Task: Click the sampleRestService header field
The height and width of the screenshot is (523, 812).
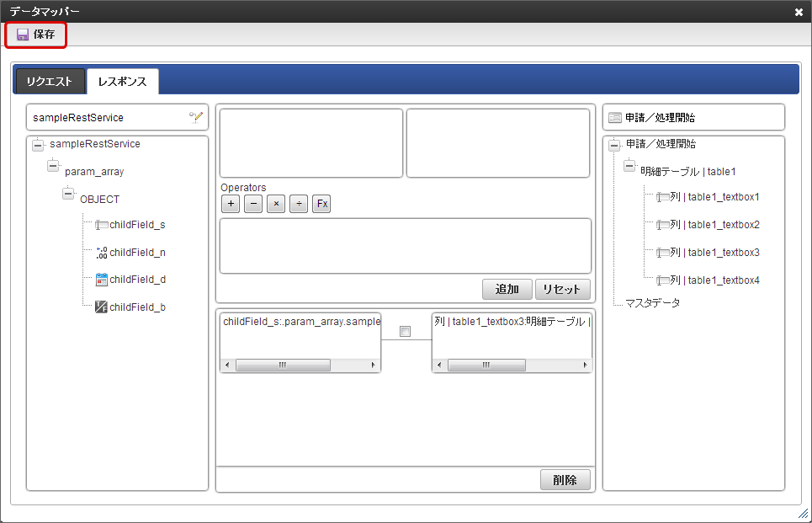Action: point(118,118)
